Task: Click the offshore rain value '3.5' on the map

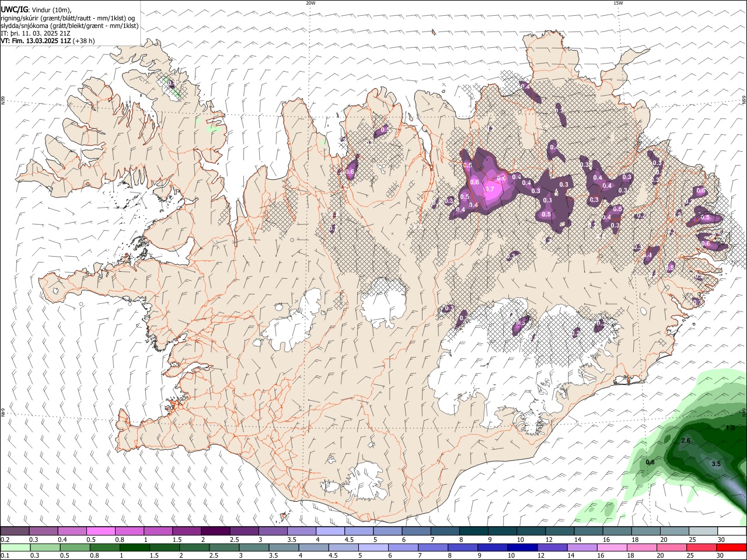Action: [x=717, y=464]
